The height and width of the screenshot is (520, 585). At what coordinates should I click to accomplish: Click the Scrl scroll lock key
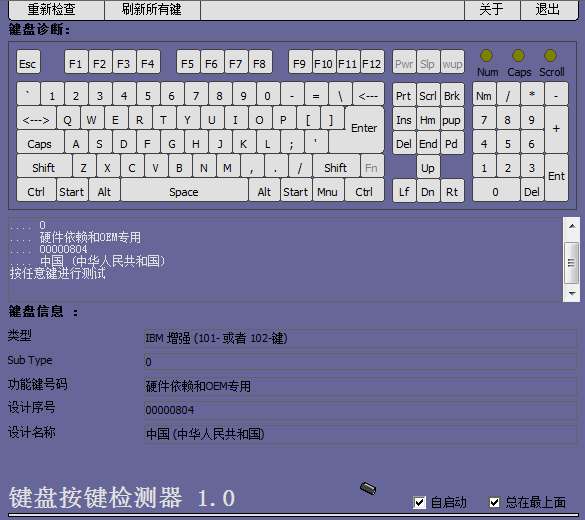428,94
